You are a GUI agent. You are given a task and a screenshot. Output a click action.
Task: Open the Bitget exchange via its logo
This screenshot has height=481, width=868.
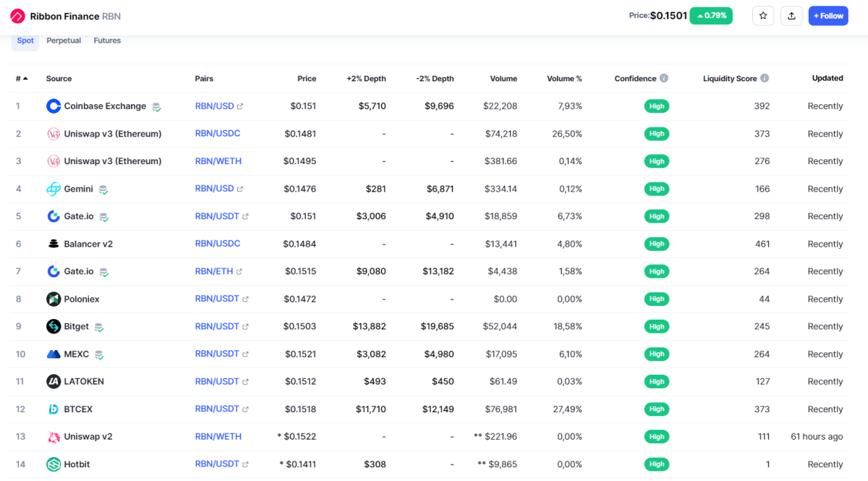click(x=54, y=326)
